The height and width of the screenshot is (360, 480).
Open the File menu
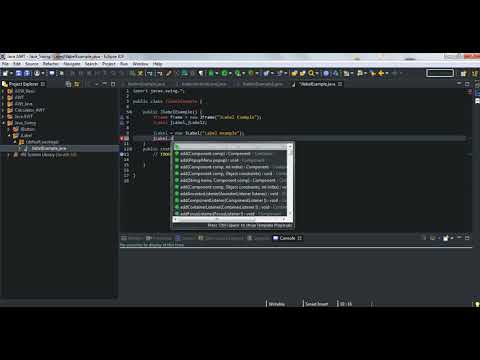click(x=6, y=64)
